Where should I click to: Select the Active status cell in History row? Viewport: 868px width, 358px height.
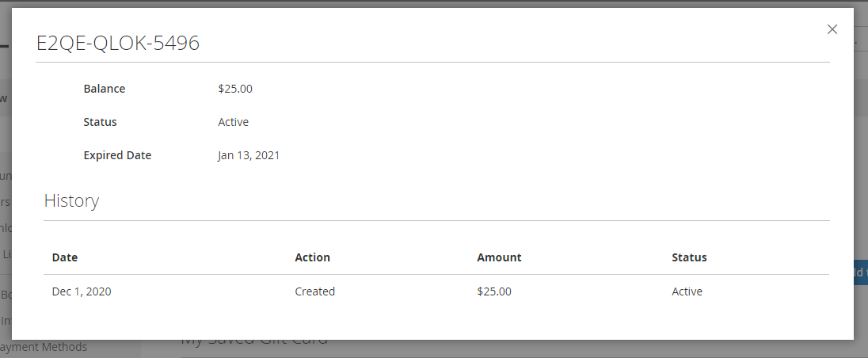687,291
